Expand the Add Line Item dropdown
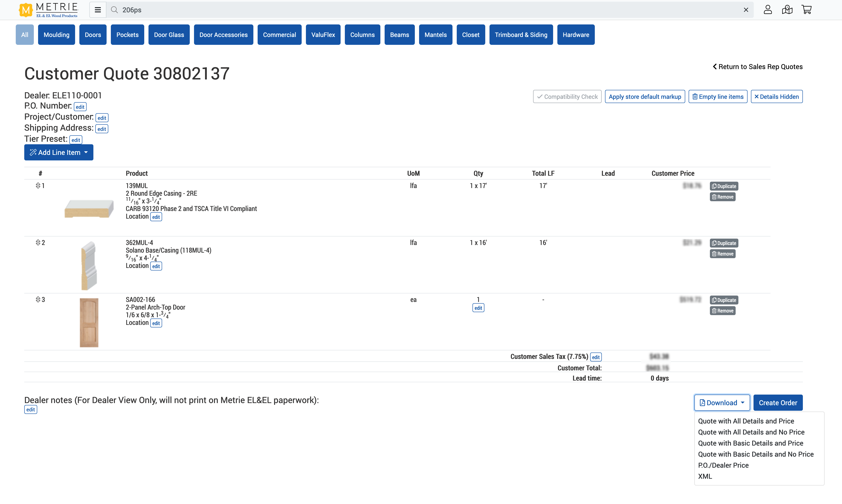The width and height of the screenshot is (842, 504). point(59,153)
